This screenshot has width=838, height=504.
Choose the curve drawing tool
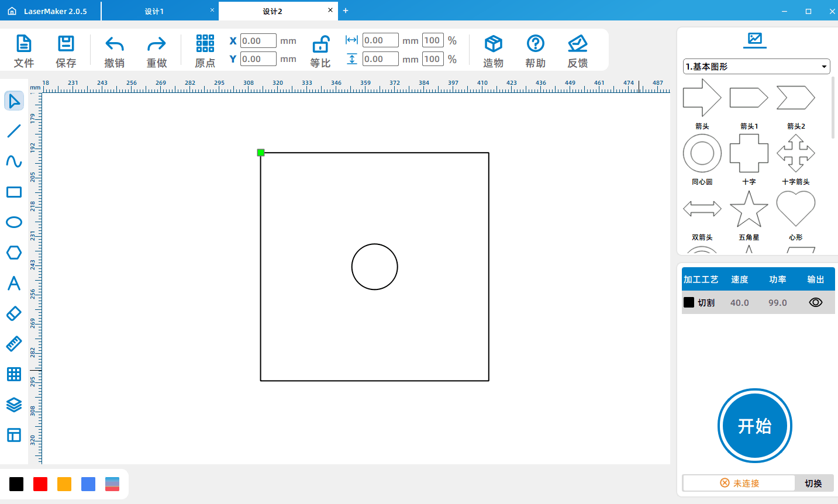[x=14, y=161]
